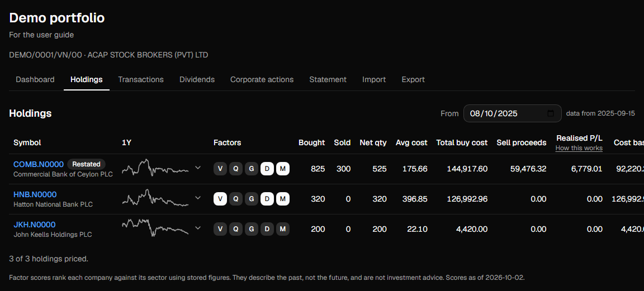Image resolution: width=644 pixels, height=291 pixels.
Task: Open the COMB.N0000 1Y sparkline chart
Action: 155,168
